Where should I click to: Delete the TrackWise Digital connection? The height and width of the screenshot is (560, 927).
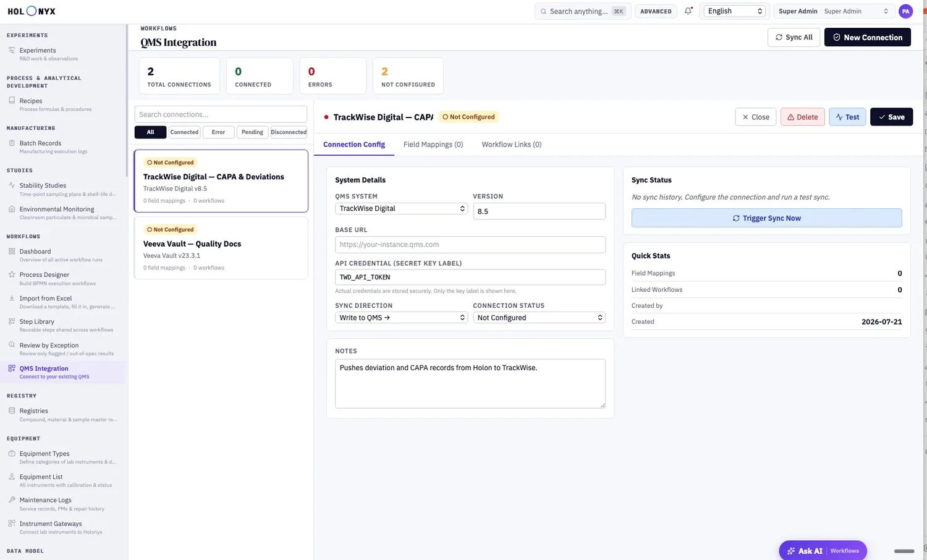[x=803, y=117]
